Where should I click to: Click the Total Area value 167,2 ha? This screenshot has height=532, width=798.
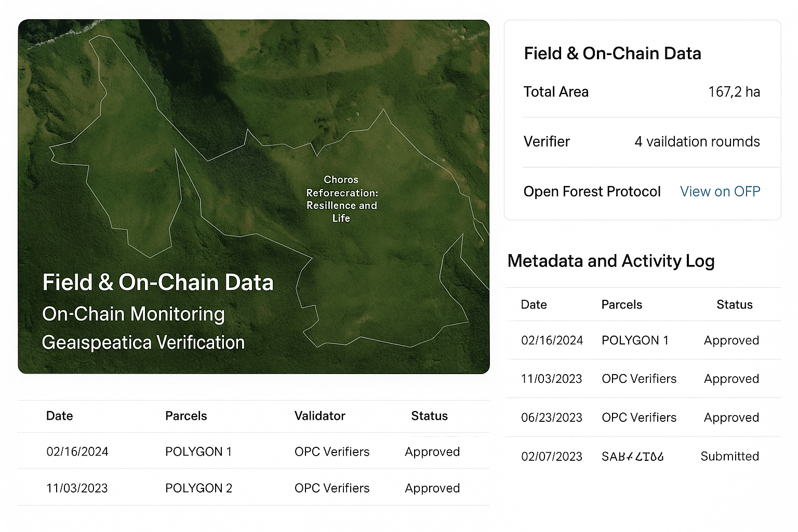[734, 92]
